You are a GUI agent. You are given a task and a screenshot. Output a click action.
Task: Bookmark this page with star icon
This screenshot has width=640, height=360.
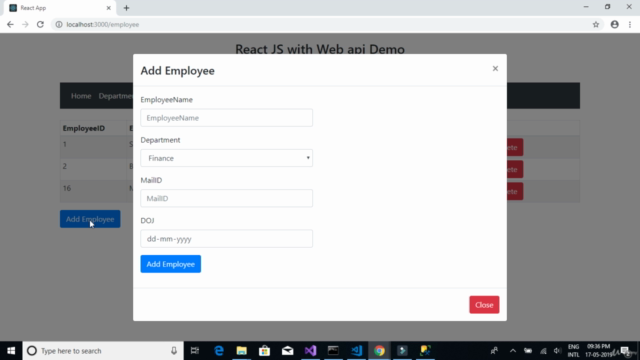(x=596, y=24)
